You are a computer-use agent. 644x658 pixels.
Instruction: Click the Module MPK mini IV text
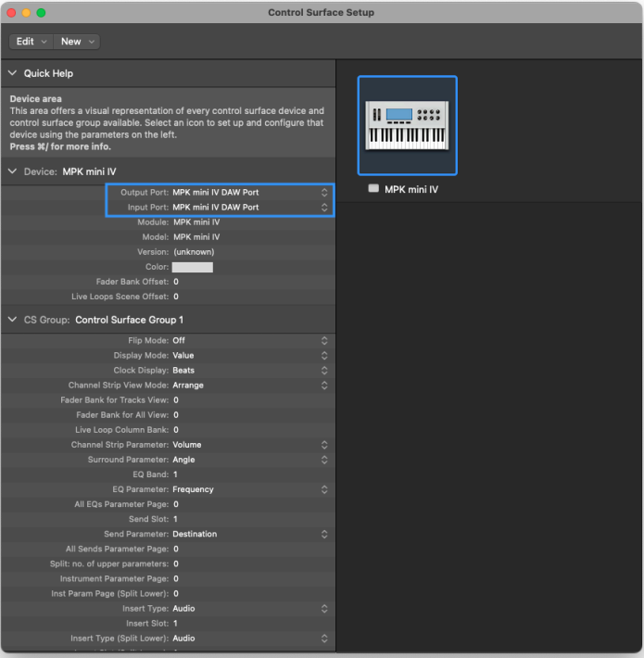196,222
